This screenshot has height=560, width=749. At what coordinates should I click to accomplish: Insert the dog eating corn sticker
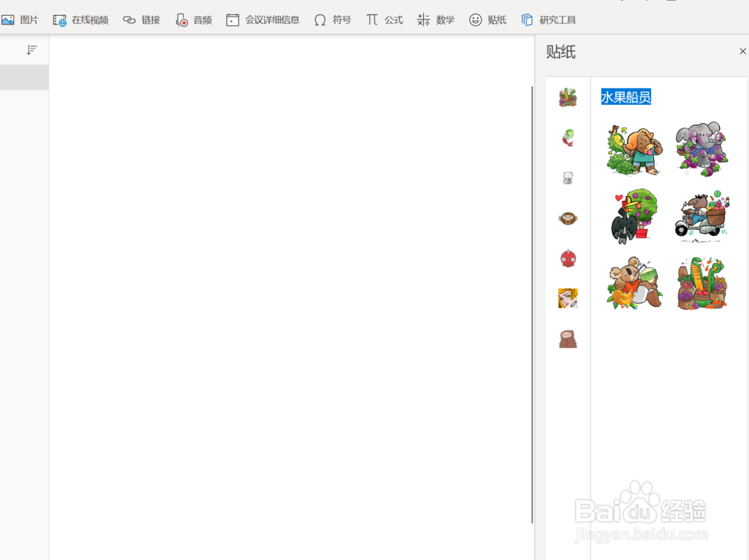634,150
